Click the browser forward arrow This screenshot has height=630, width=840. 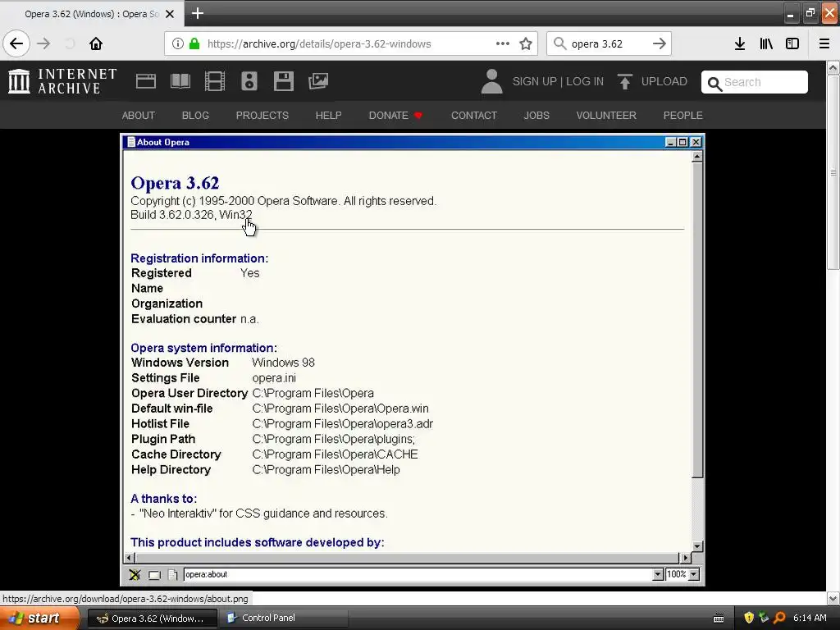click(43, 43)
